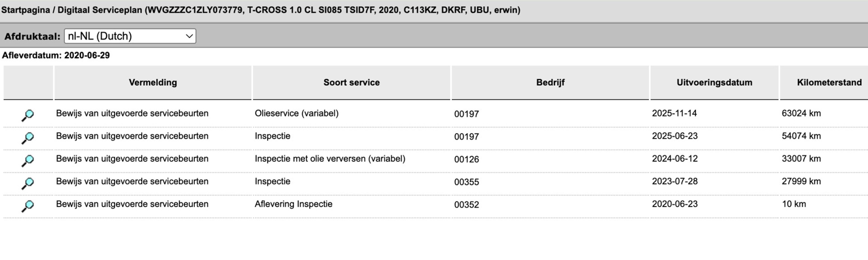Select the Inspectie met olie verversen entry
This screenshot has height=260, width=868.
click(x=329, y=159)
